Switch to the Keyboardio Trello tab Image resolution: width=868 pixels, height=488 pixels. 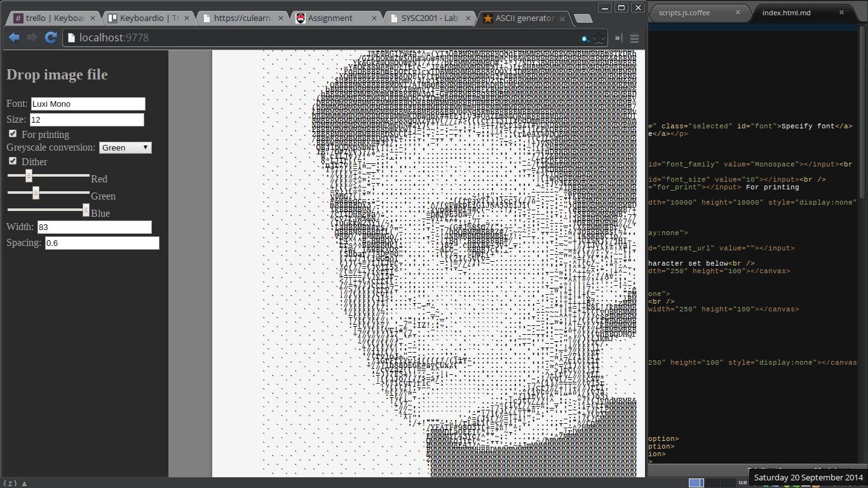145,18
